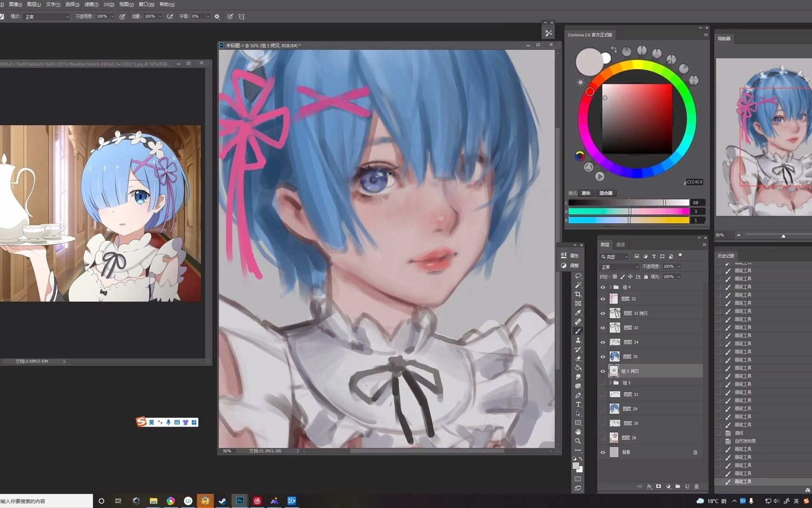
Task: Select the Pen tool
Action: click(578, 395)
